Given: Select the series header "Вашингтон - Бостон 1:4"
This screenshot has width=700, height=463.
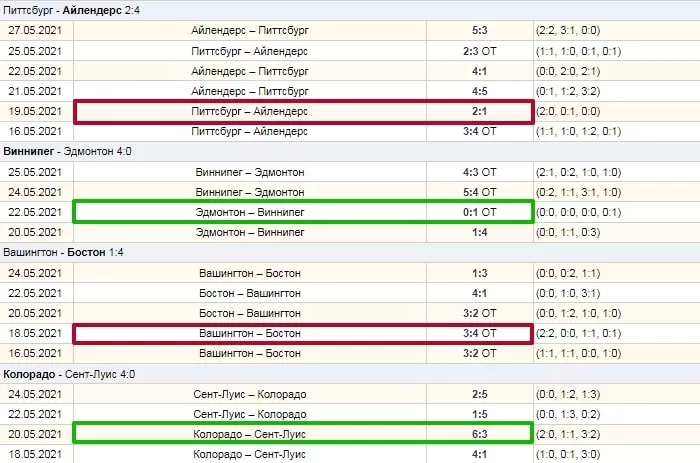Looking at the screenshot, I should (63, 252).
